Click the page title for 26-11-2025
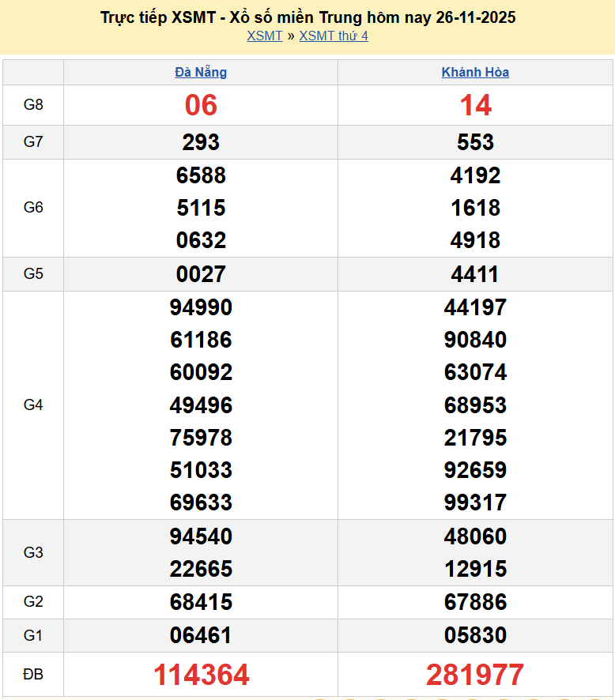Screen dimensions: 615x700 (x=307, y=17)
